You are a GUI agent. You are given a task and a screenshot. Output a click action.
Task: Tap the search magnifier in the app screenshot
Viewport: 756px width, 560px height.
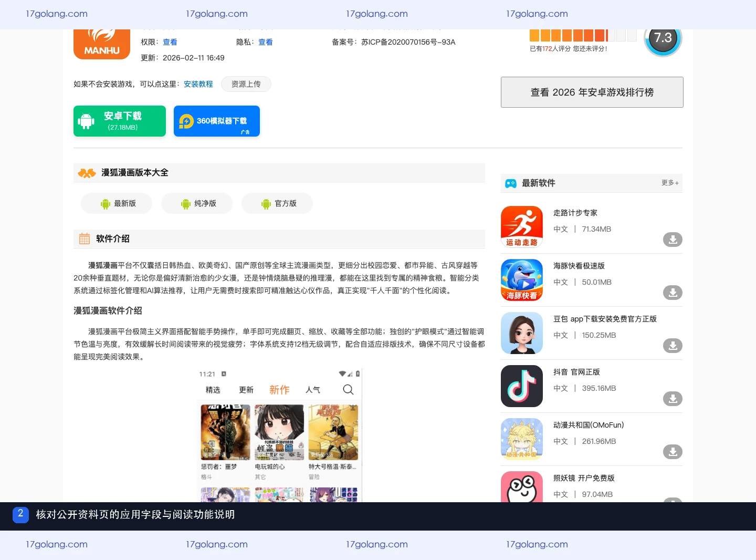click(x=348, y=390)
